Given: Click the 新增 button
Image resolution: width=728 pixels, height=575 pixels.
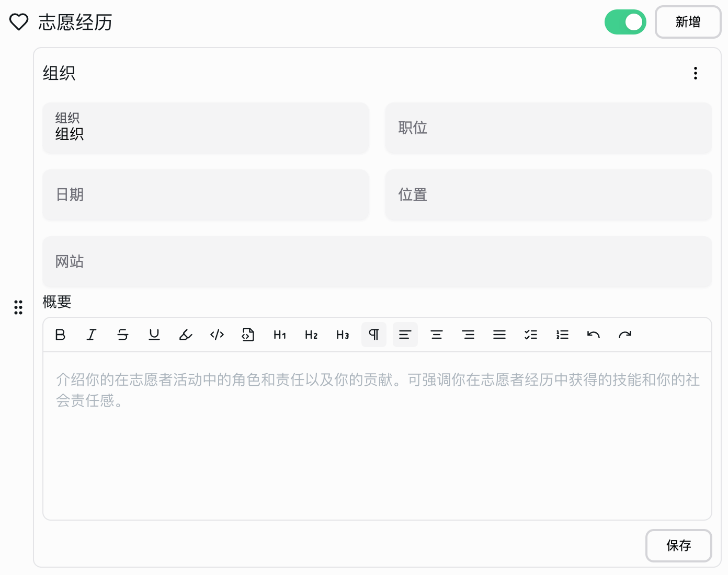Looking at the screenshot, I should click(x=688, y=22).
